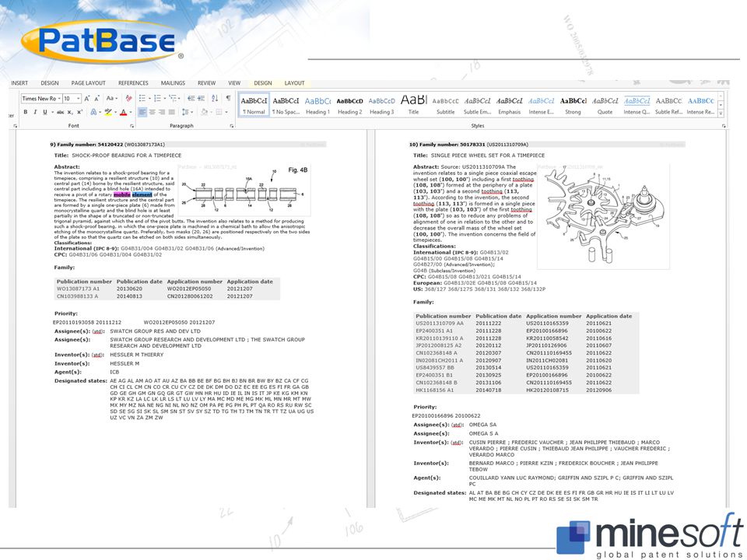Image resolution: width=747 pixels, height=560 pixels.
Task: Open the Styles pane launcher
Action: click(724, 126)
